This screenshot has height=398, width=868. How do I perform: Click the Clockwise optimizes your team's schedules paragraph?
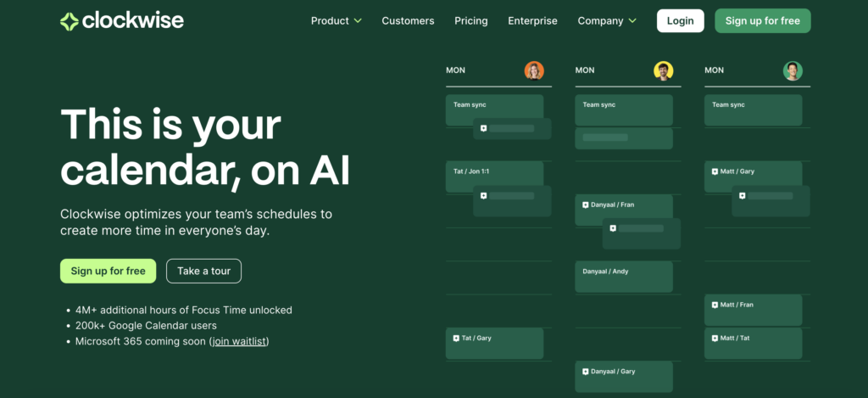pos(196,222)
